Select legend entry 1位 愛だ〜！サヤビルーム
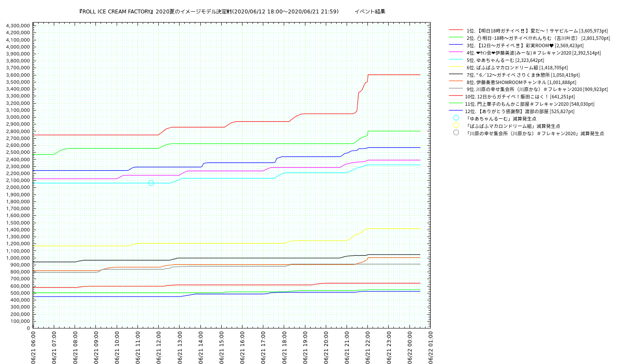Screen dimensions: 642x364 (x=537, y=31)
